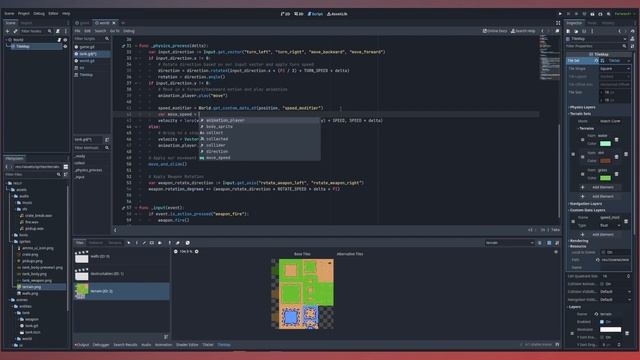Select the walls tileset source
640x360 pixels.
click(x=121, y=257)
